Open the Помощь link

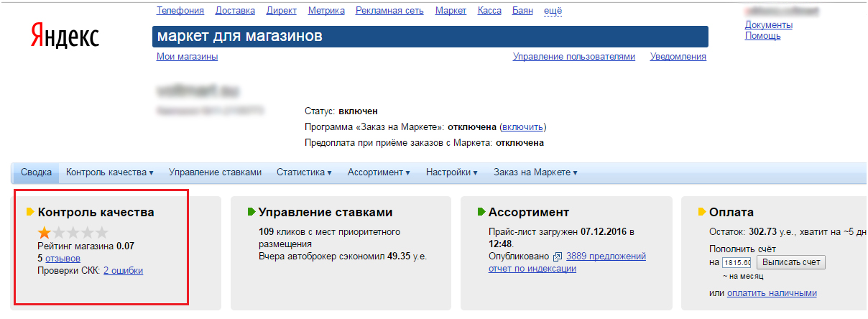click(x=763, y=36)
